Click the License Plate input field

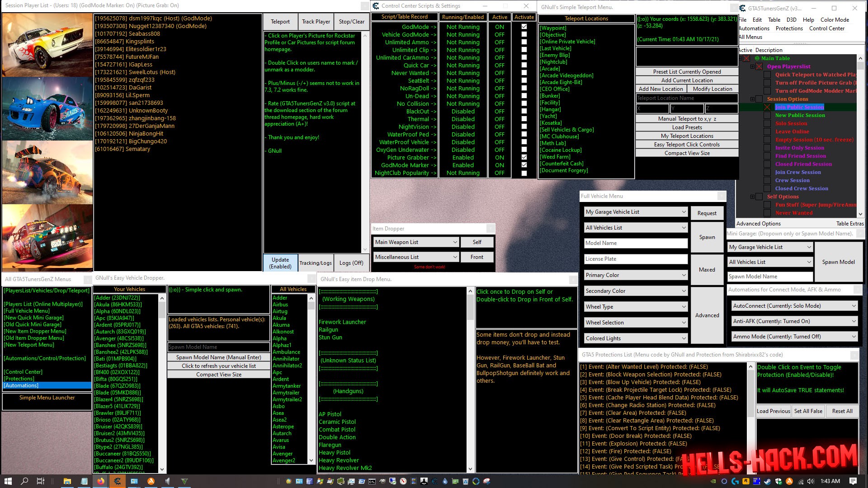[x=636, y=259]
